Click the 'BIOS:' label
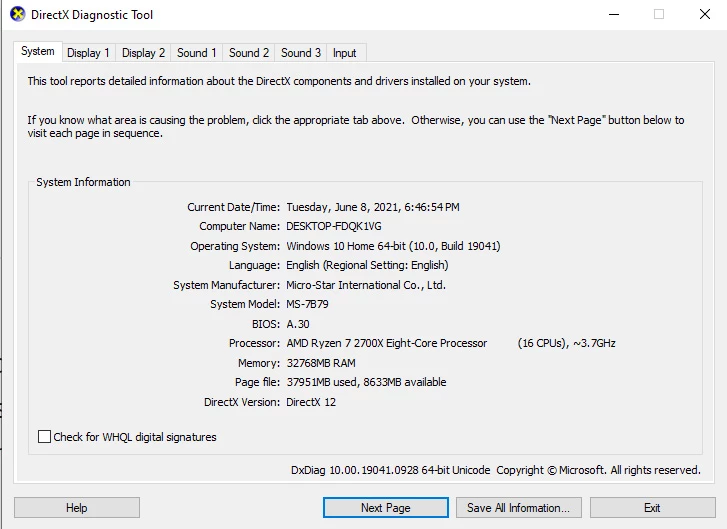 (266, 324)
